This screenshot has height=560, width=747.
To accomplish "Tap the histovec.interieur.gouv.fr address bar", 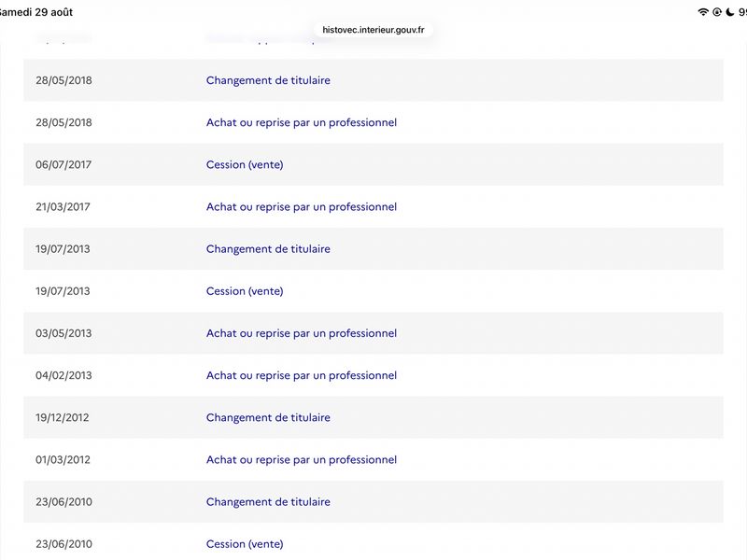I will pos(373,30).
